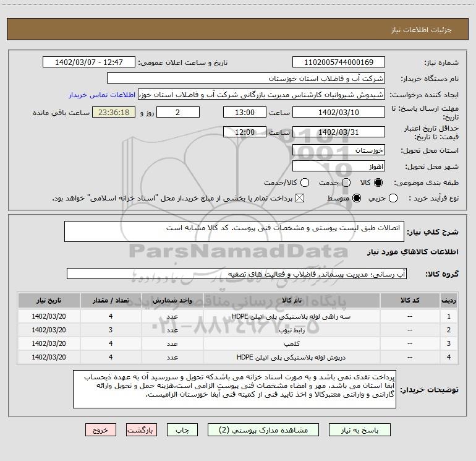476x461 pixels.
Task: Click the نام دستگاه خریدار field
Action: coord(246,79)
